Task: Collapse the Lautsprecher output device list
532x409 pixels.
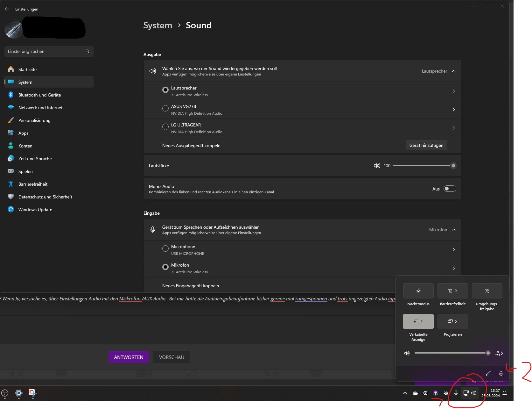Action: (x=454, y=71)
